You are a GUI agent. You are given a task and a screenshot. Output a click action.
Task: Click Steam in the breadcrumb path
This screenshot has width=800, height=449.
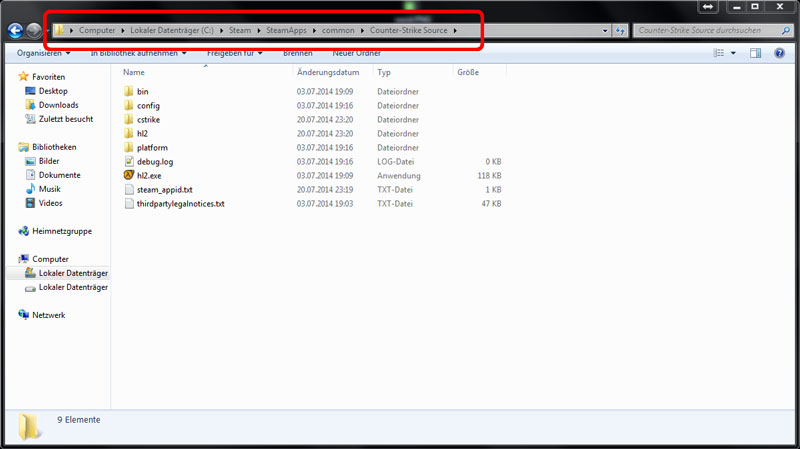point(240,31)
